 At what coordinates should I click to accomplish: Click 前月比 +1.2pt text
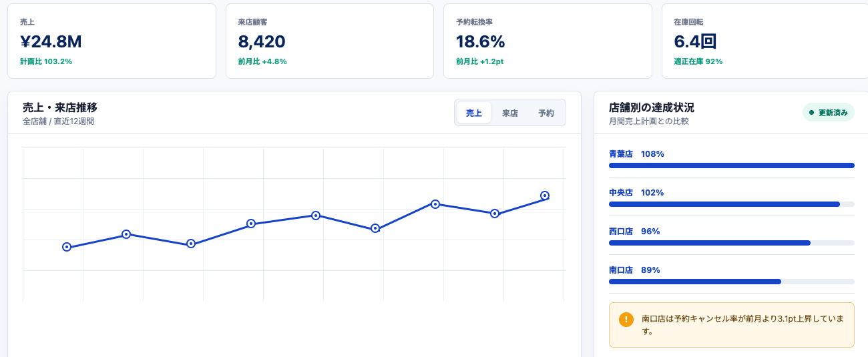pos(479,61)
